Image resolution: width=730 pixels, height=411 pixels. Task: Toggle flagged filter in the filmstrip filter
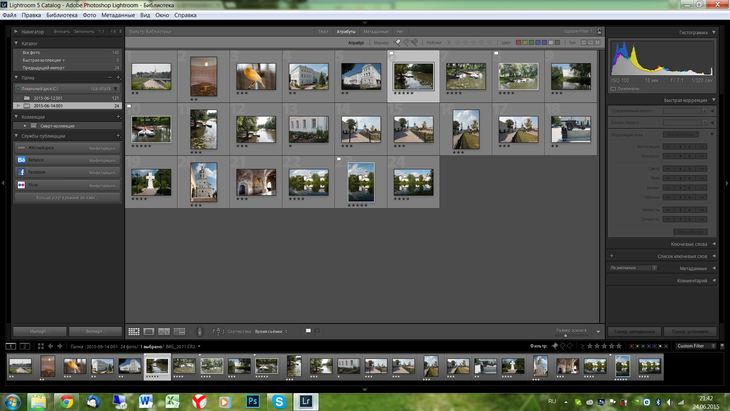(555, 346)
